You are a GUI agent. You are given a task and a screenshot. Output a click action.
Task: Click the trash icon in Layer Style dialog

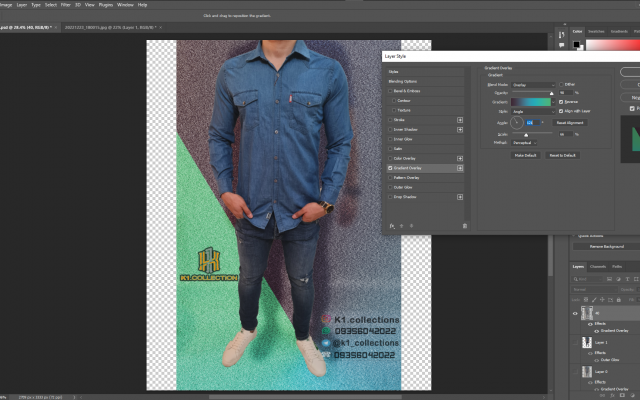(x=464, y=226)
